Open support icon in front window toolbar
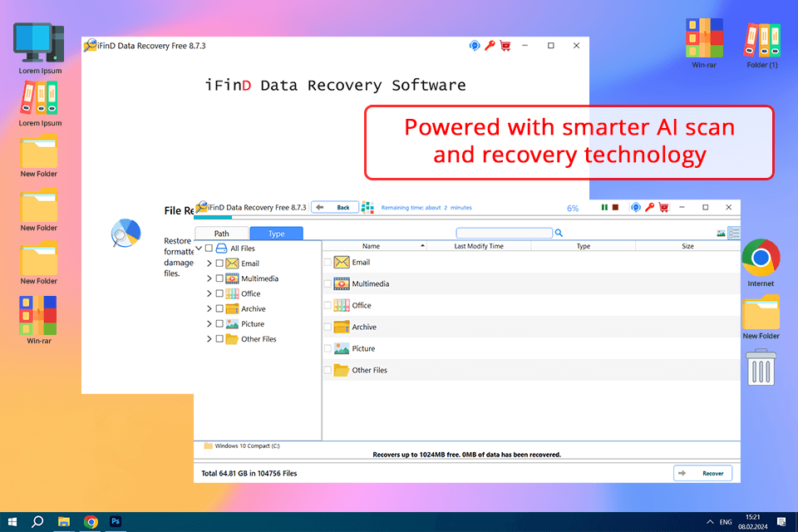Viewport: 798px width, 532px height. coord(636,207)
